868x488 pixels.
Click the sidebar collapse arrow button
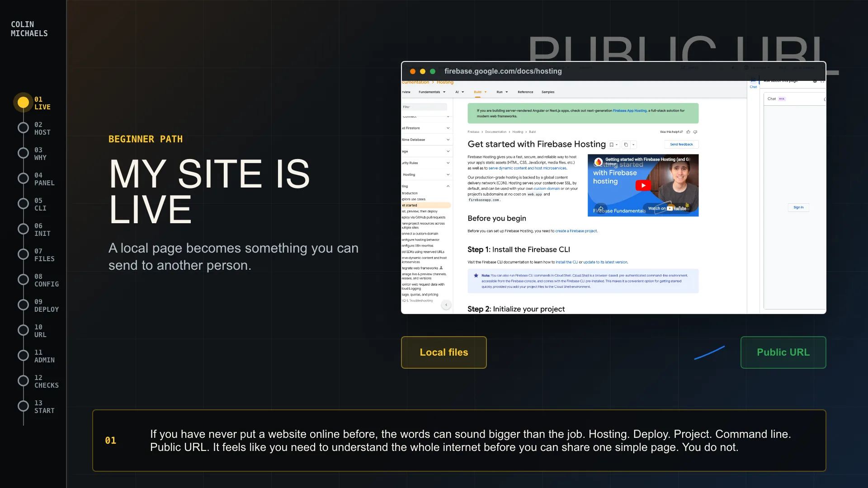pos(446,305)
